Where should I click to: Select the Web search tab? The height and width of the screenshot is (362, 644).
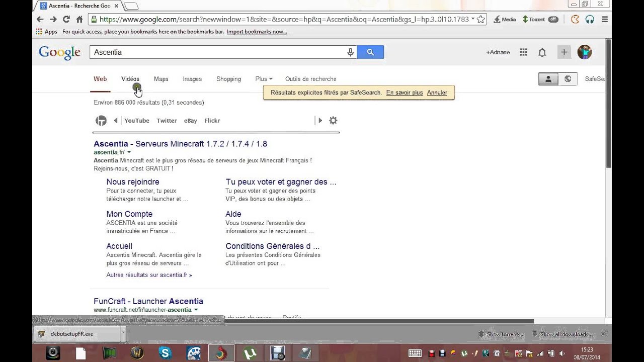(x=100, y=79)
